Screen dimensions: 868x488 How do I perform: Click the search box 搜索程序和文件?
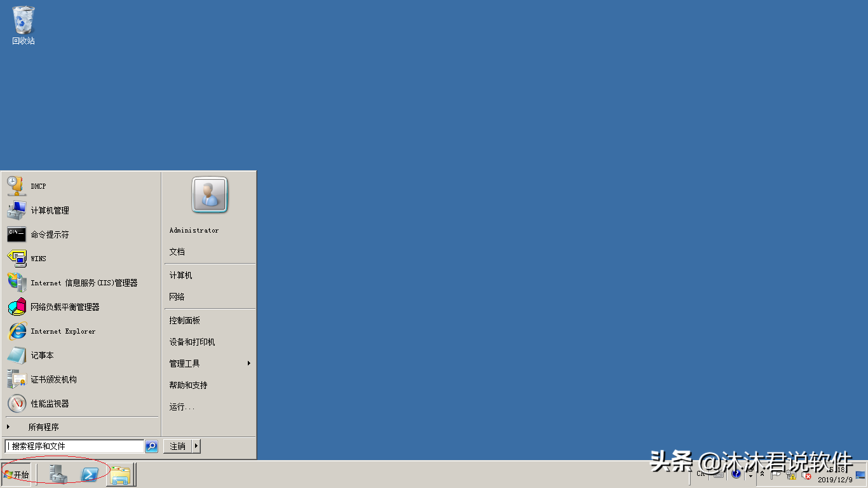coord(73,445)
